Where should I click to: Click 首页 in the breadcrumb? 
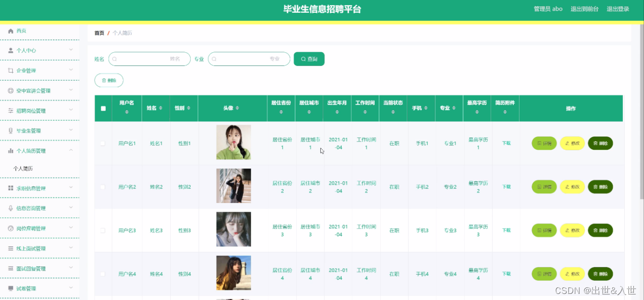[x=99, y=33]
